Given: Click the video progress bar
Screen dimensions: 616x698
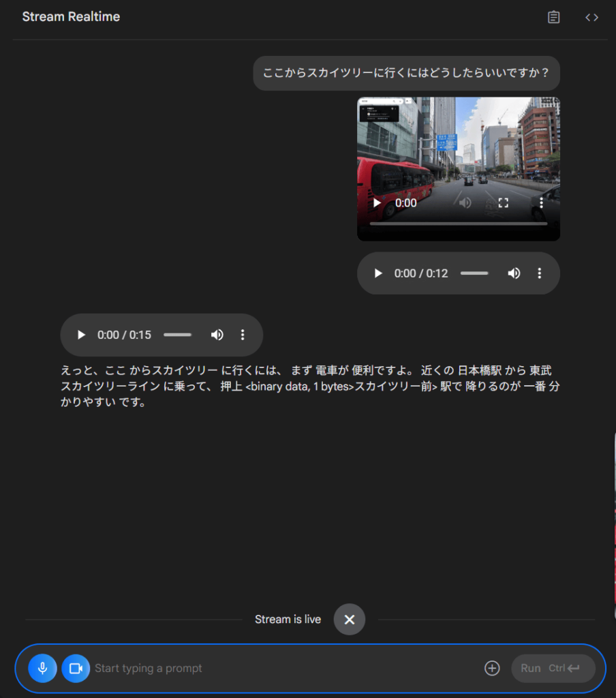Looking at the screenshot, I should (458, 224).
